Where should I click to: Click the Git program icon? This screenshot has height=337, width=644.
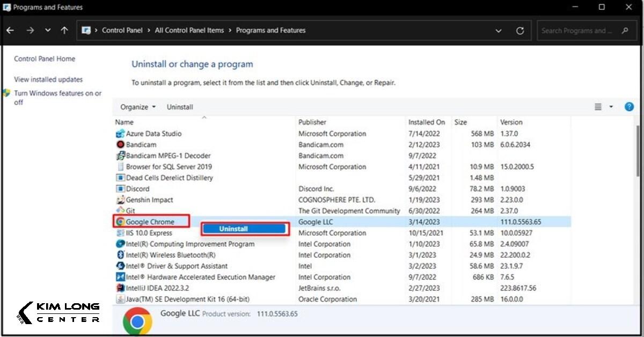click(x=120, y=211)
